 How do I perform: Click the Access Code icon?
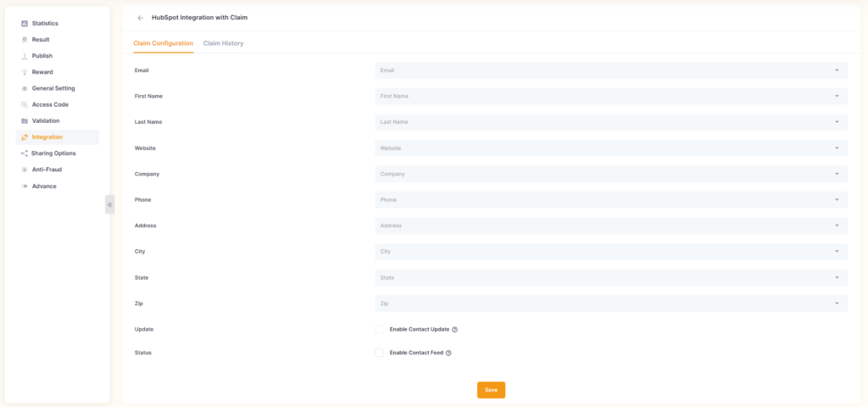click(x=25, y=104)
